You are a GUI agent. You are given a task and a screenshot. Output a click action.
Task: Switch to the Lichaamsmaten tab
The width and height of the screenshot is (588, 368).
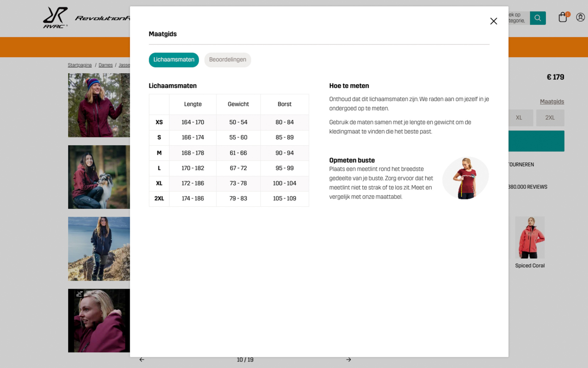(x=174, y=60)
